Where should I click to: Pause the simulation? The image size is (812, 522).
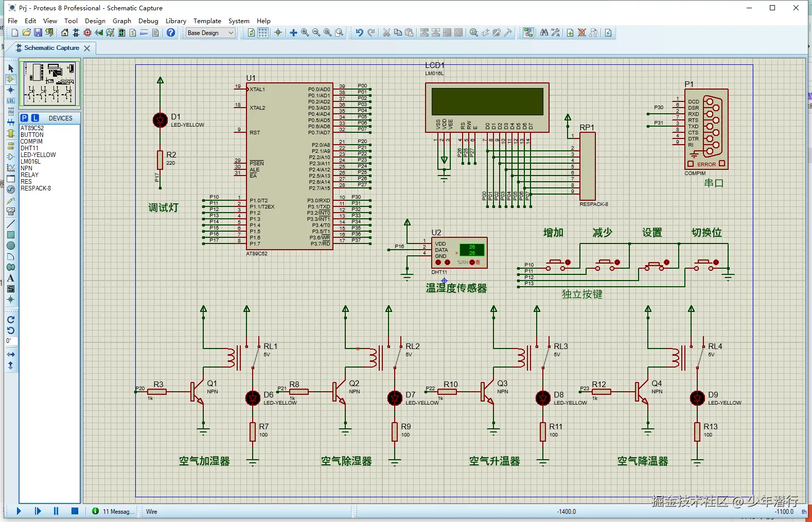(x=56, y=511)
